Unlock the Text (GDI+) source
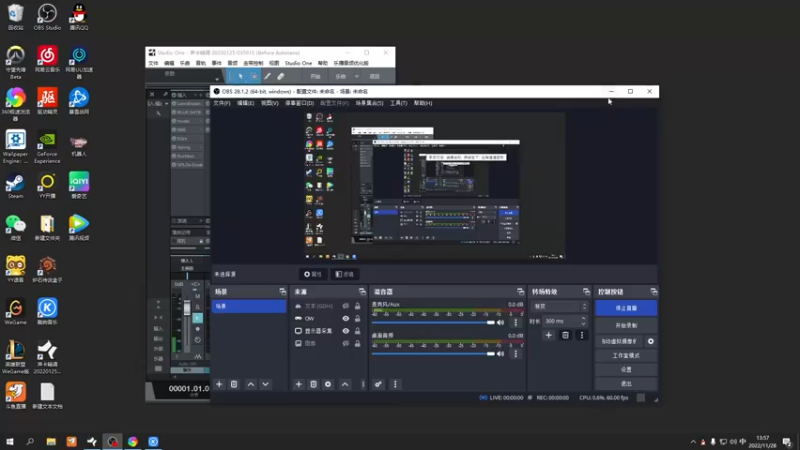This screenshot has height=450, width=800. tap(358, 306)
